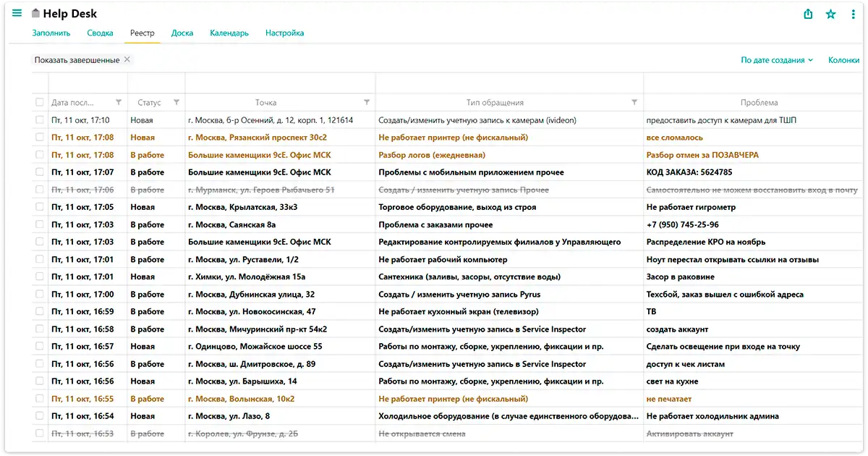Open filter icon in 'Статус' column
Viewport: 868px width, 456px height.
coord(176,102)
